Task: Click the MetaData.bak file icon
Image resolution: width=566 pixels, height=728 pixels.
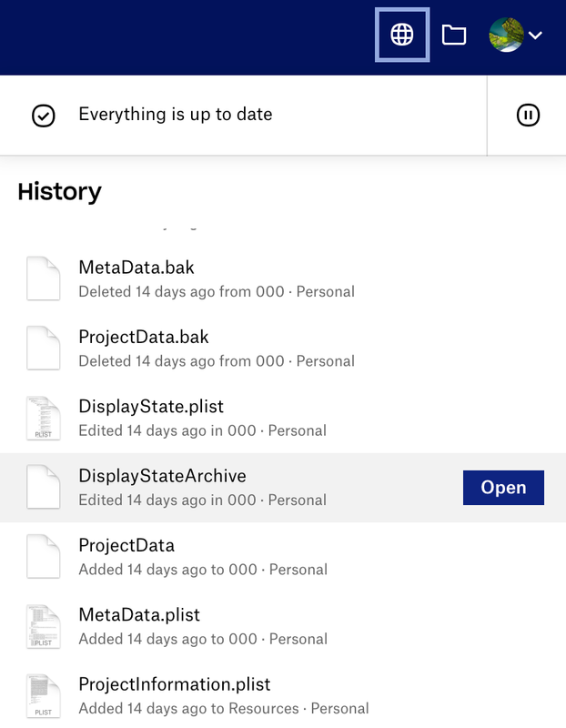Action: pyautogui.click(x=44, y=278)
